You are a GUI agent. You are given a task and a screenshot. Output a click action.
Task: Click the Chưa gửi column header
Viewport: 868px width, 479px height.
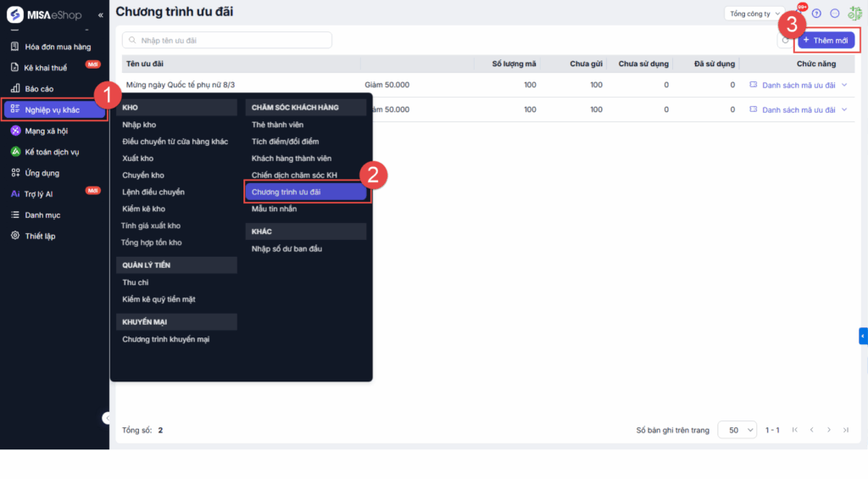[x=587, y=64]
